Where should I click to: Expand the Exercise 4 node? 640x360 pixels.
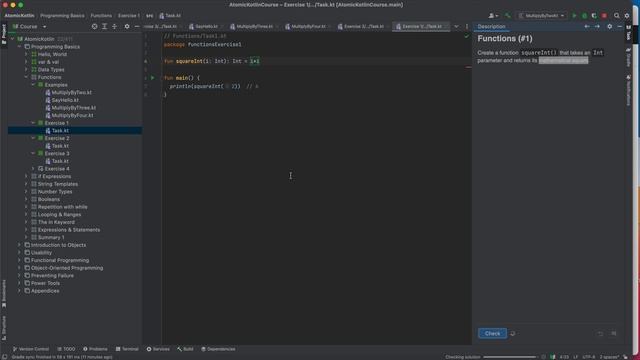coord(33,169)
